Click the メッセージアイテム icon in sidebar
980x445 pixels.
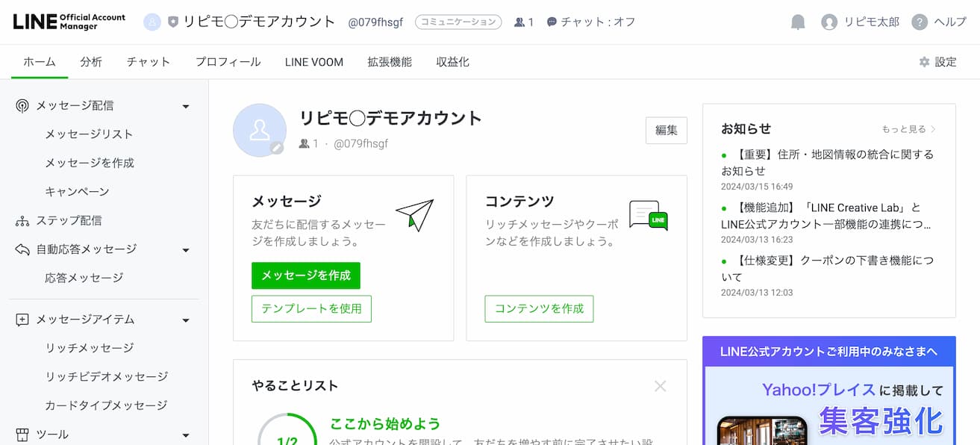coord(22,320)
